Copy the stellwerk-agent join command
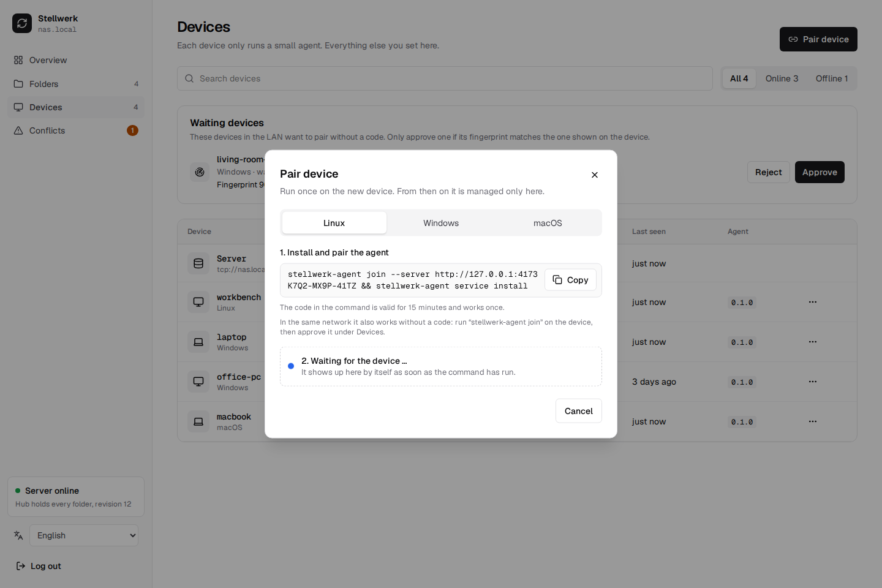This screenshot has height=588, width=882. pos(570,280)
